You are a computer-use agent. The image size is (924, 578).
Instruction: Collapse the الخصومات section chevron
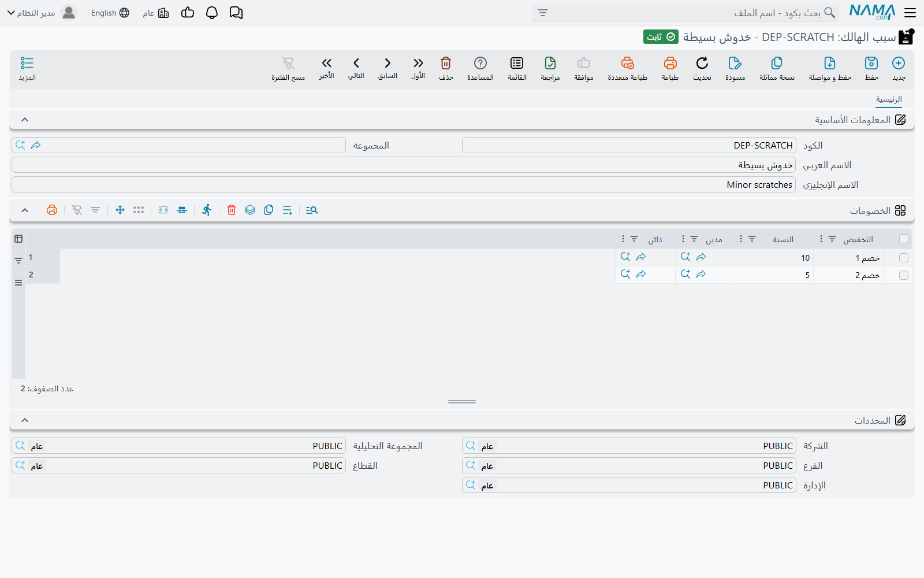point(25,210)
